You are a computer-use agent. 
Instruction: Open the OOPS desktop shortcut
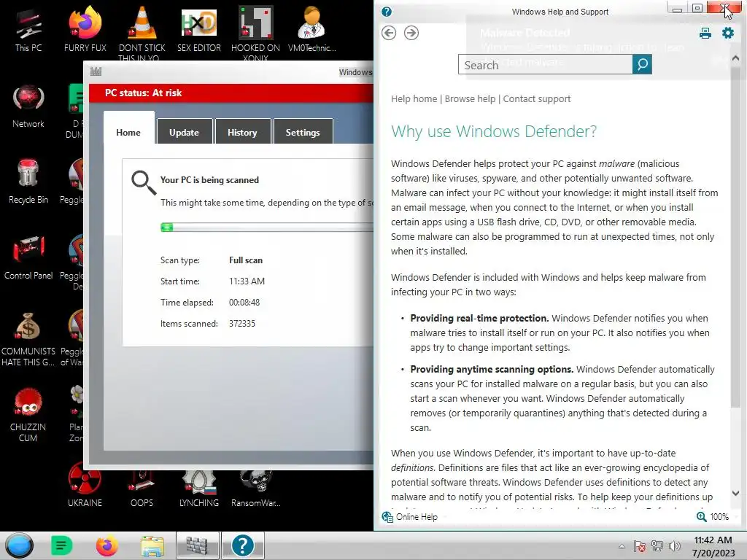pyautogui.click(x=142, y=486)
